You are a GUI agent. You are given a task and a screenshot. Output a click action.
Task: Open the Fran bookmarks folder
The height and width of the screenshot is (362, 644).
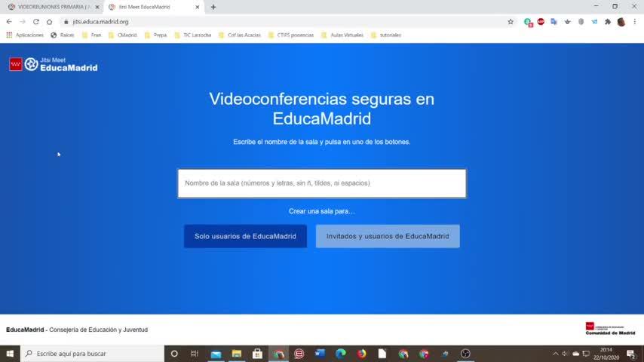91,35
